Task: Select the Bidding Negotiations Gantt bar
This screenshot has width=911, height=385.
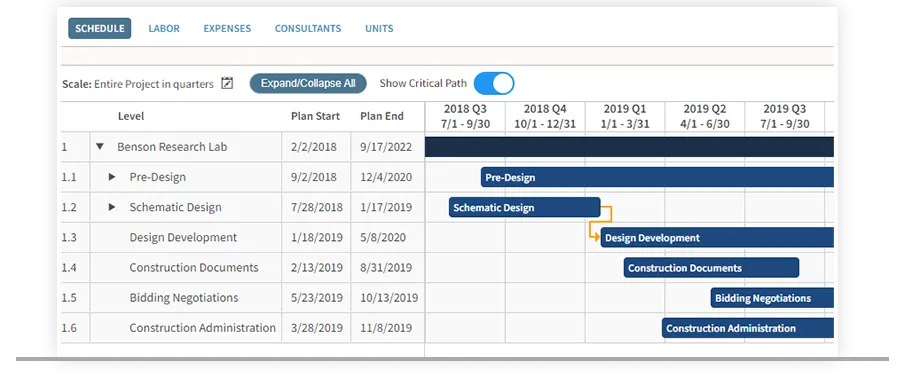Action: (772, 298)
